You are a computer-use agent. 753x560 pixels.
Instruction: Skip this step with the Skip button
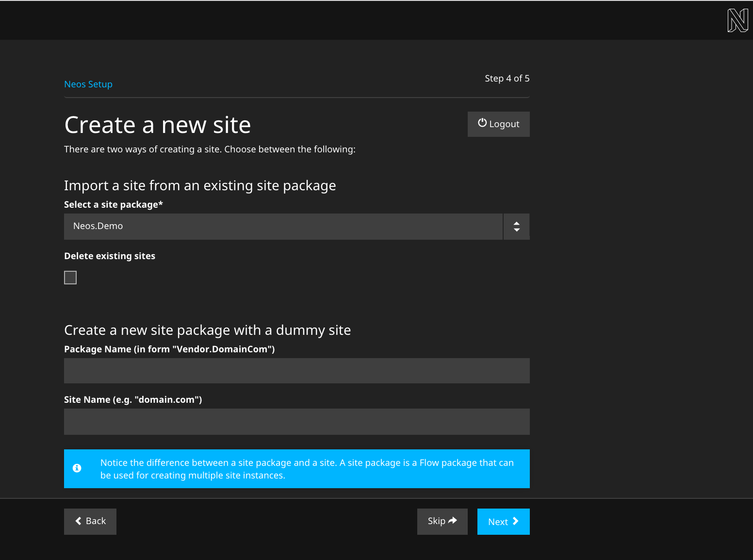point(442,522)
